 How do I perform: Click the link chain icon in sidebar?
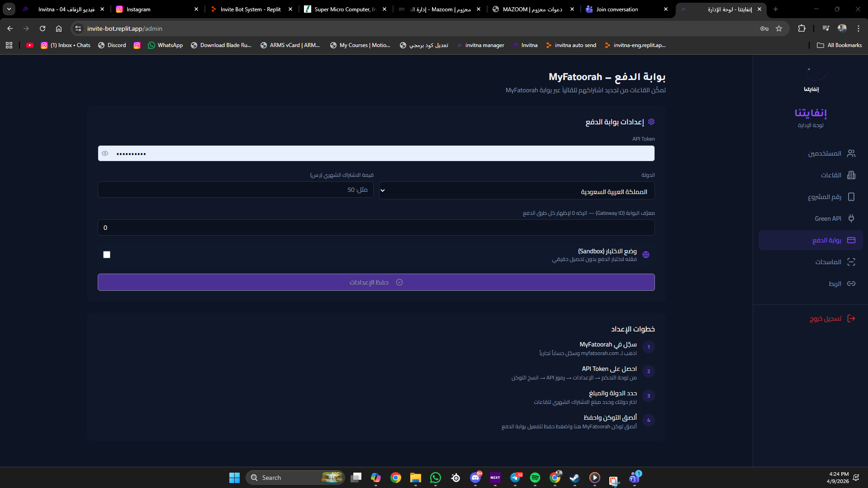851,284
